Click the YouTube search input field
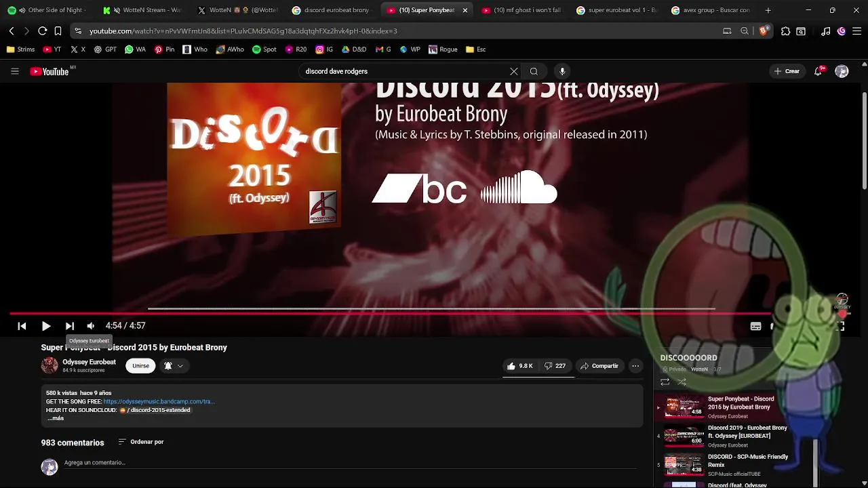The height and width of the screenshot is (488, 868). tap(404, 71)
